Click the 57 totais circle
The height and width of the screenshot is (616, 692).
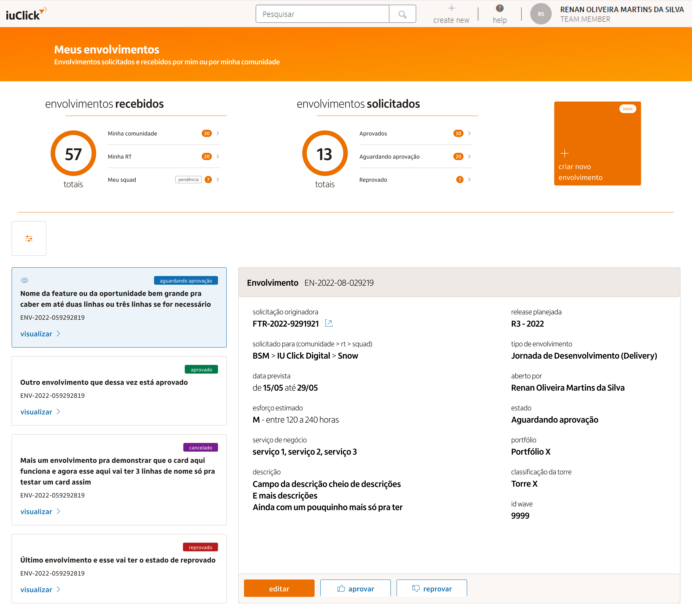coord(73,153)
